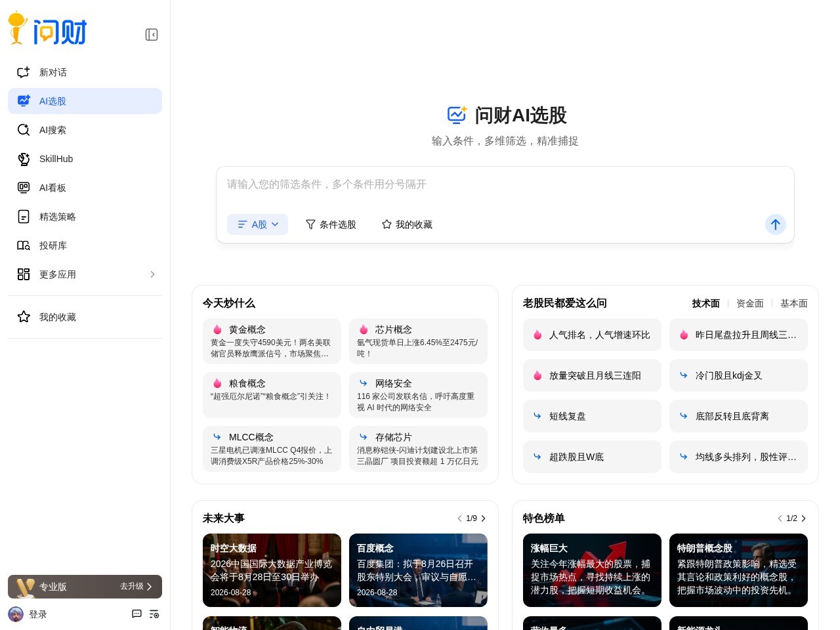Select the 粮食概念 card

(272, 395)
